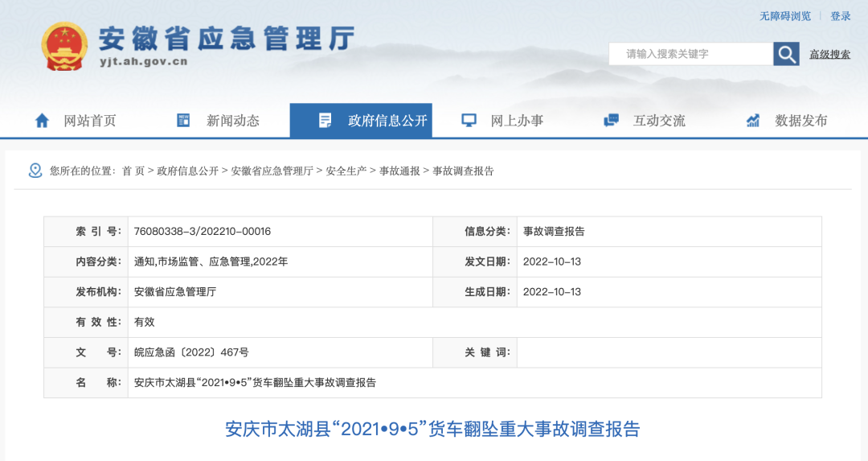Click the 索引号 label cell

point(86,232)
